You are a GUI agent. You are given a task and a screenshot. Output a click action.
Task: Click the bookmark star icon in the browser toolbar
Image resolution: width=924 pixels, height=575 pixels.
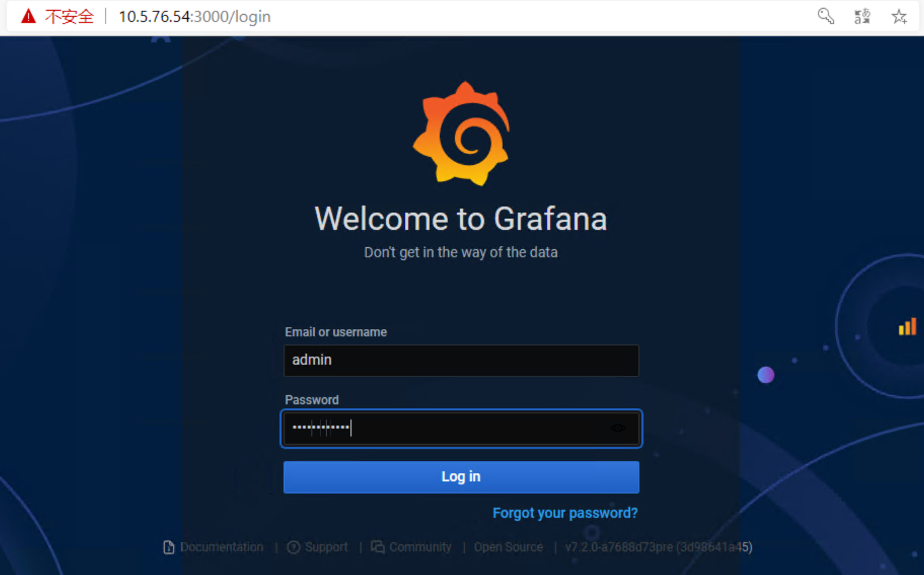click(899, 16)
